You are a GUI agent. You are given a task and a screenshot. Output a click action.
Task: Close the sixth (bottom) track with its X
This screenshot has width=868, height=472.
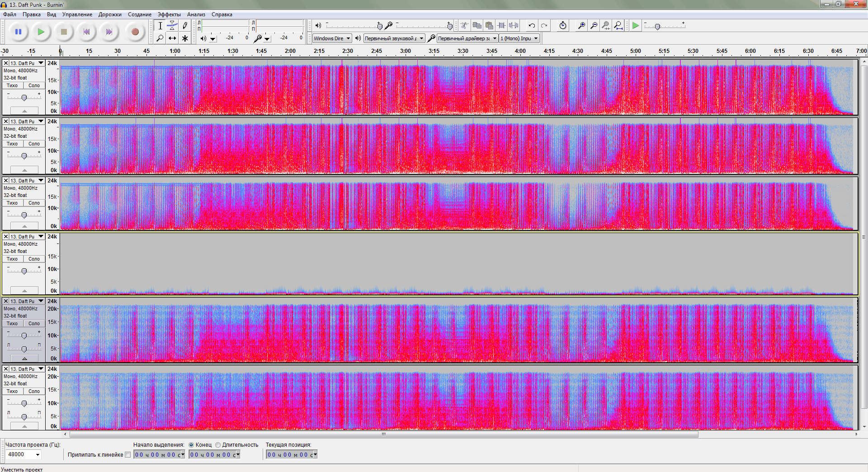[x=6, y=369]
